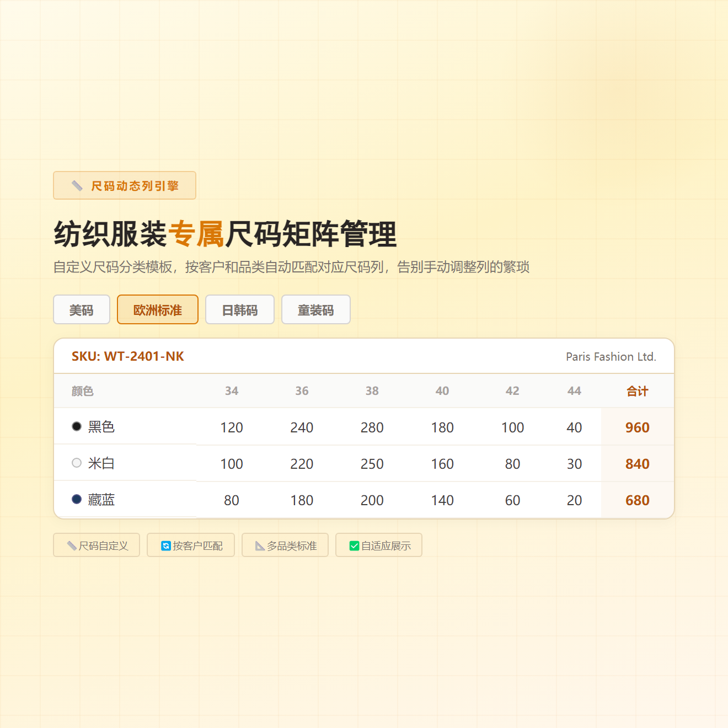Click the size 44 column header
This screenshot has width=728, height=728.
tap(574, 391)
